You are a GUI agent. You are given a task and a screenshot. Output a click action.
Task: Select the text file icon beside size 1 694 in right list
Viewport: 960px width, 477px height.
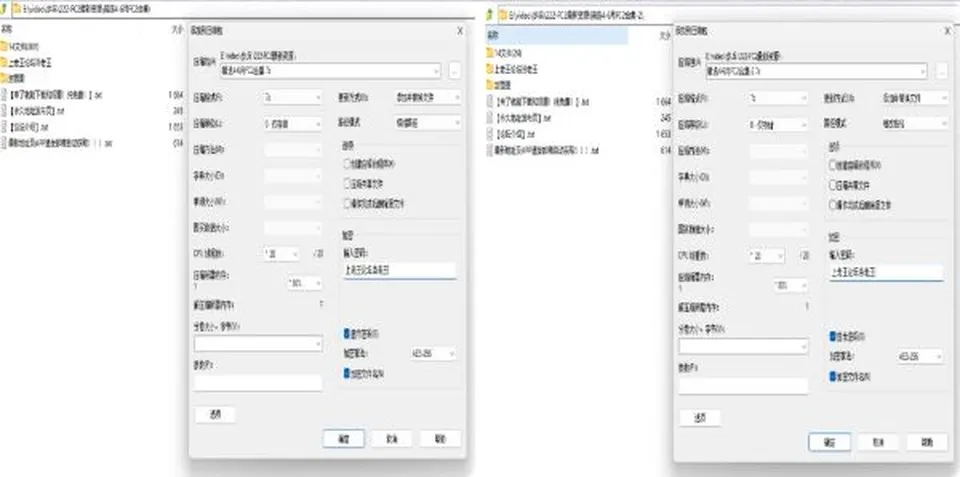490,101
